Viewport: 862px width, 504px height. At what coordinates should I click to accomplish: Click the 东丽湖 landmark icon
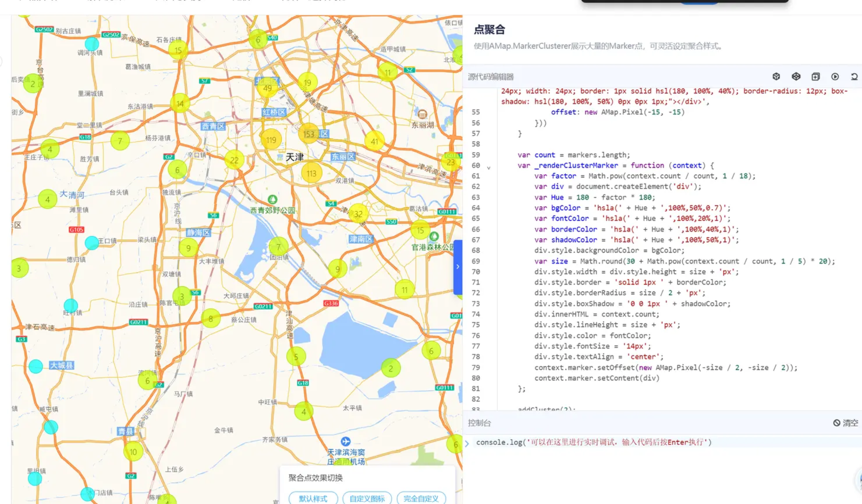422,115
